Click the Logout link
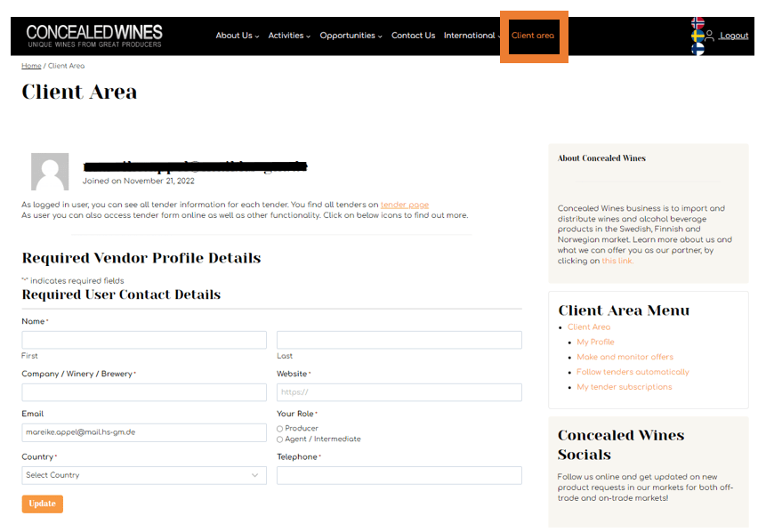Image resolution: width=766 pixels, height=532 pixels. (x=734, y=36)
